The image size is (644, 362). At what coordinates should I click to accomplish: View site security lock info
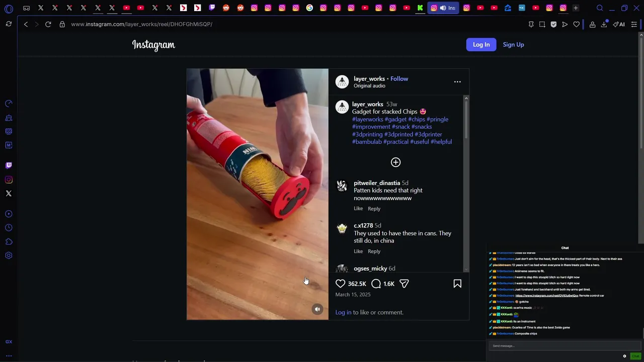click(x=62, y=24)
